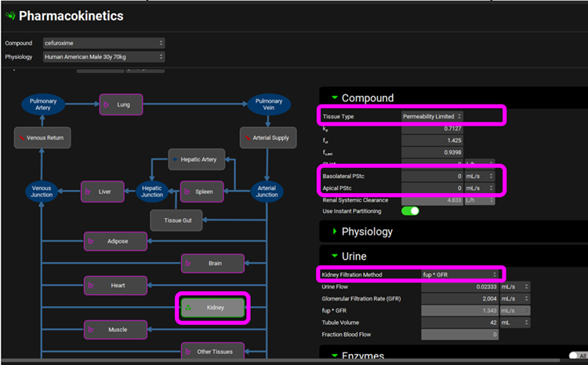Click the Basolateral PStc value field

[431, 177]
